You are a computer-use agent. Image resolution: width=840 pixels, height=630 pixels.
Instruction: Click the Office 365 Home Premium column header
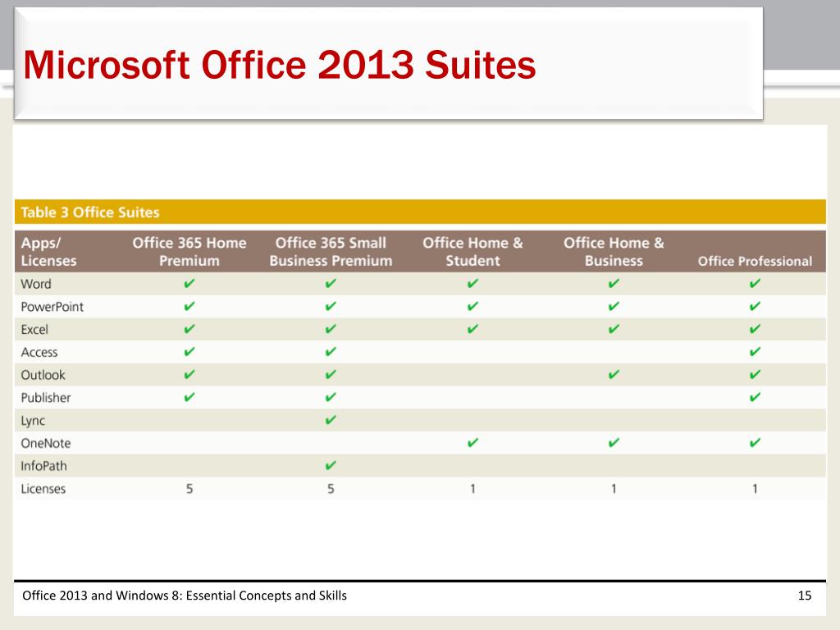[189, 252]
